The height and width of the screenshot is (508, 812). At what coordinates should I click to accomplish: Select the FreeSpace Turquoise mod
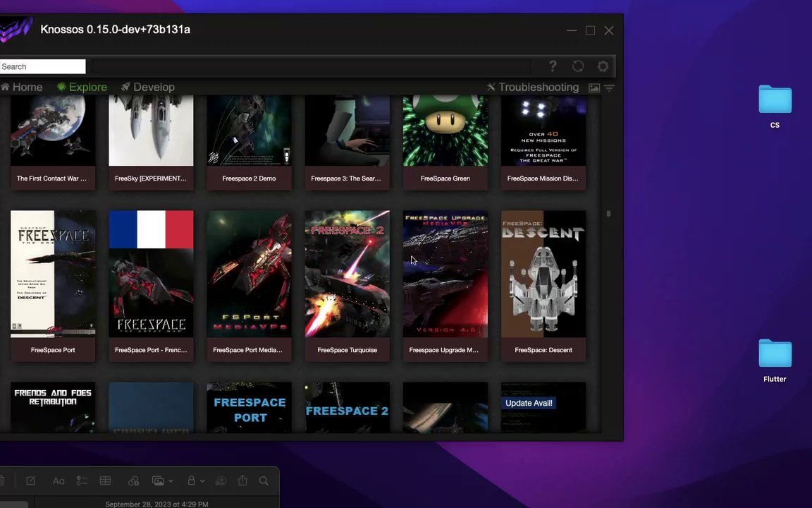(347, 286)
